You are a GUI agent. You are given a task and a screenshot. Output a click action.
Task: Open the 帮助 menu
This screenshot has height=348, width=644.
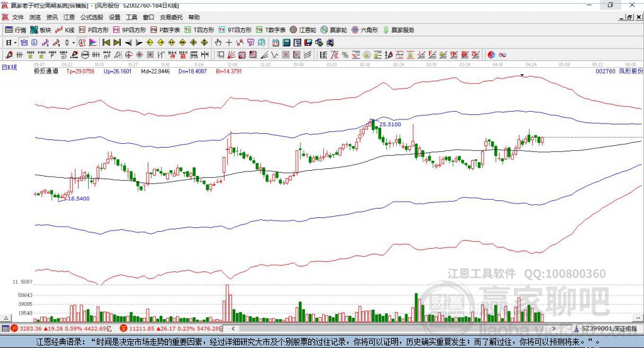pyautogui.click(x=194, y=17)
